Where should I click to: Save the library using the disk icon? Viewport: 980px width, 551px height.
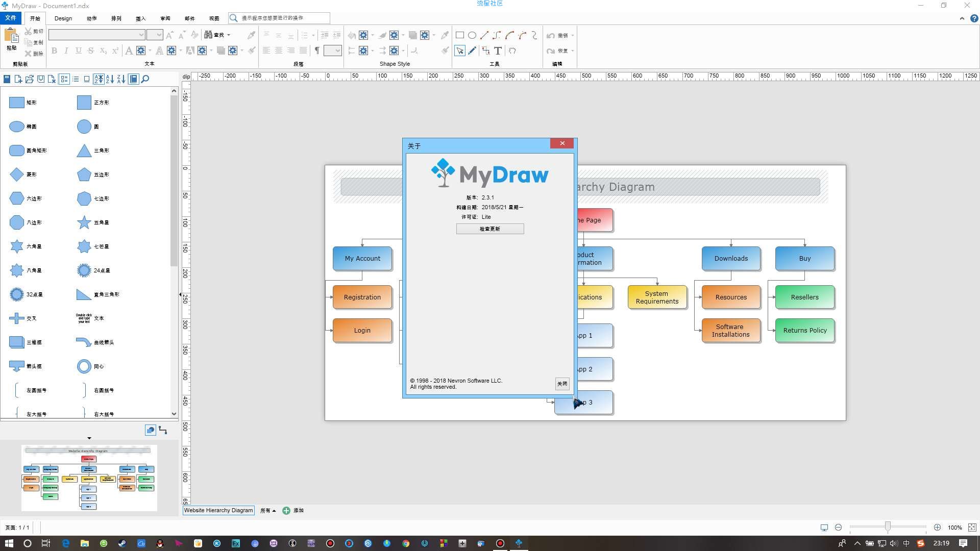[x=41, y=79]
